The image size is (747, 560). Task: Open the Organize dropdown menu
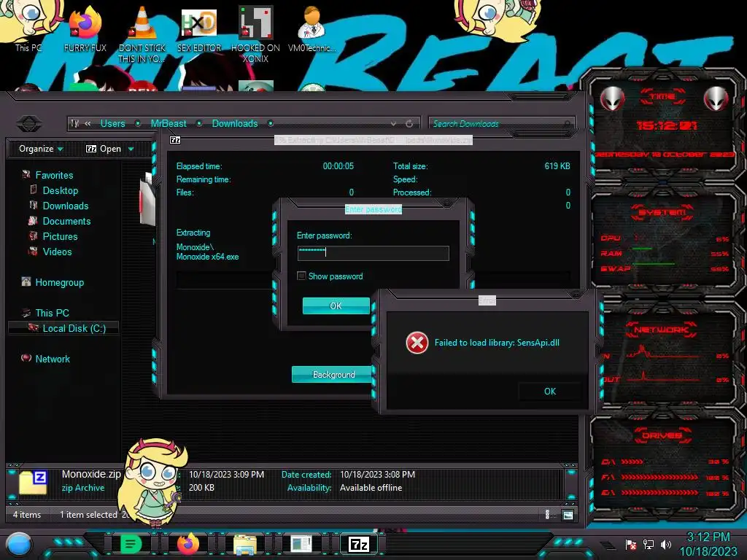pyautogui.click(x=41, y=149)
